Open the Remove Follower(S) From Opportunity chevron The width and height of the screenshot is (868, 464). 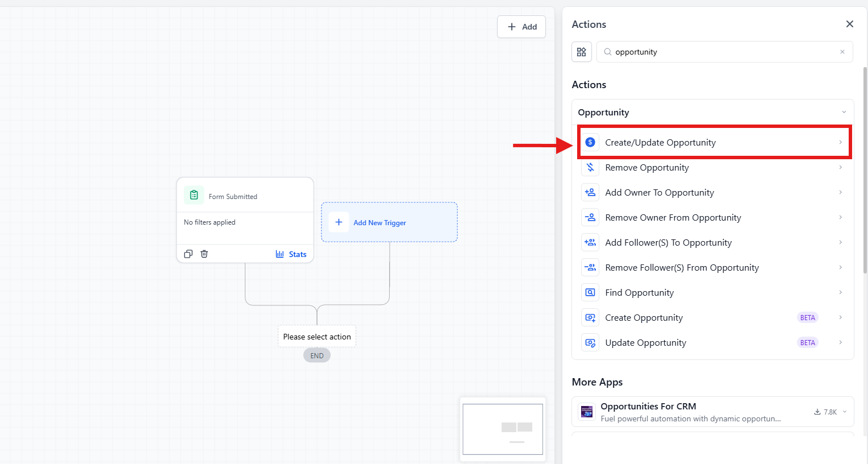pos(840,267)
